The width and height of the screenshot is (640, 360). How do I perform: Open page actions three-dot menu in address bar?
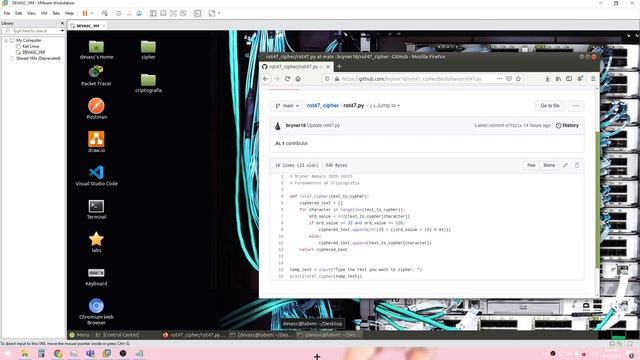point(499,79)
